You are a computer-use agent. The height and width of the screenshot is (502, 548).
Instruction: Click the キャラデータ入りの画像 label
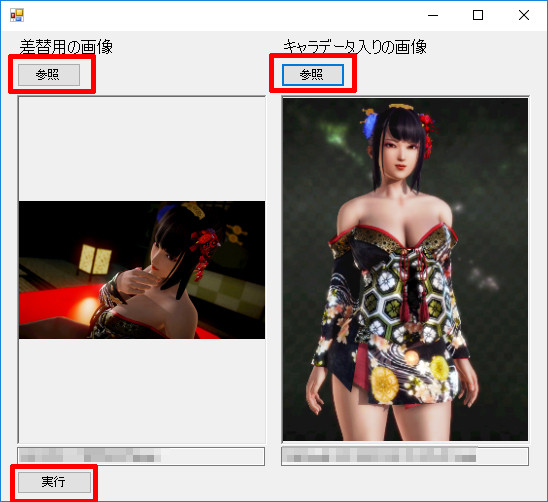point(355,47)
